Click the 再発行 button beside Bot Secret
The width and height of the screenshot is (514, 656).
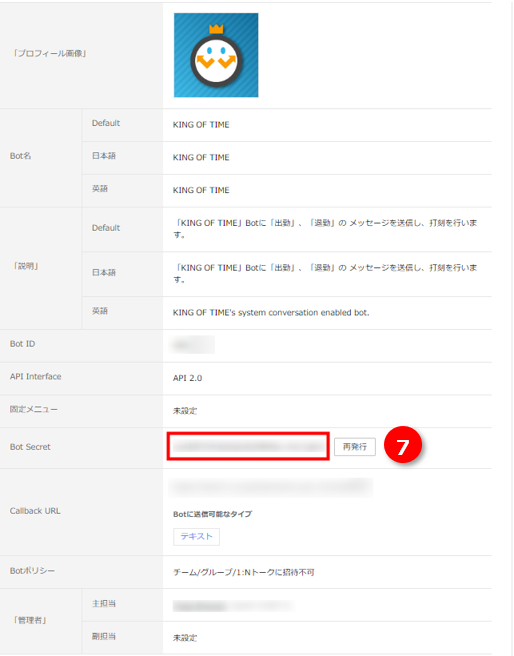355,447
